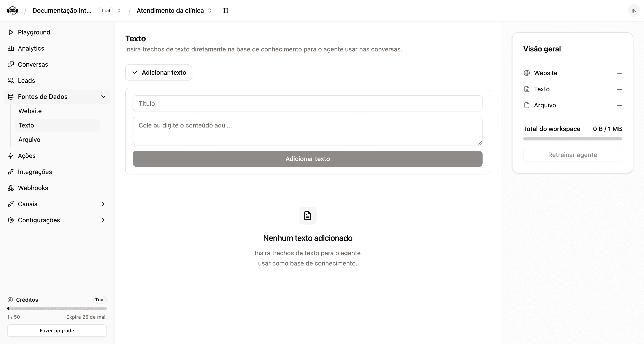
Task: Click the Trial badge in header
Action: point(105,11)
